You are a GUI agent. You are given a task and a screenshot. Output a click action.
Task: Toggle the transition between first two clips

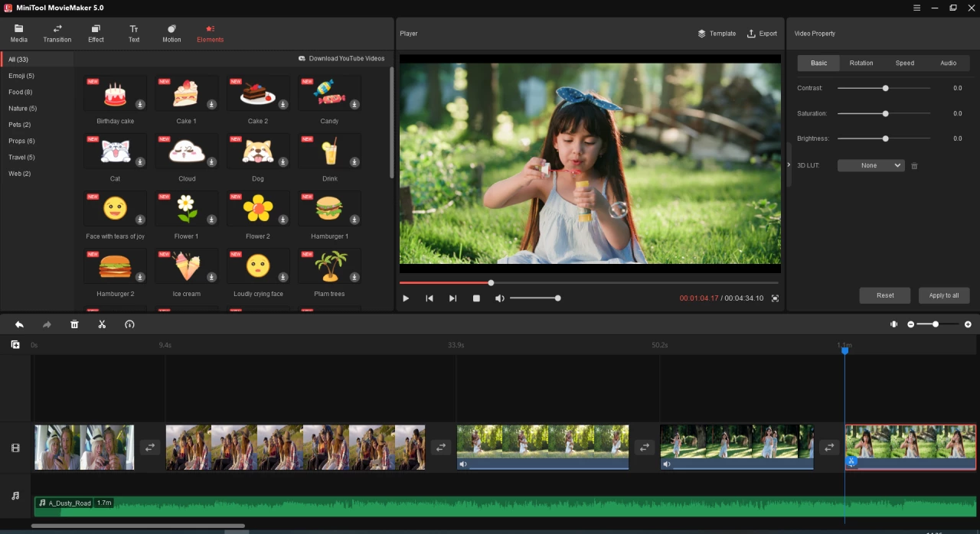pos(150,448)
